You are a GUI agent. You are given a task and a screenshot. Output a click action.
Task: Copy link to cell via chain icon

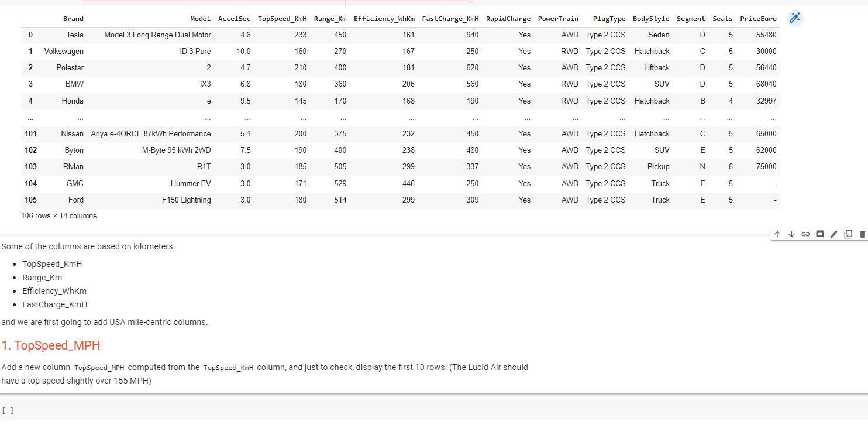point(805,234)
